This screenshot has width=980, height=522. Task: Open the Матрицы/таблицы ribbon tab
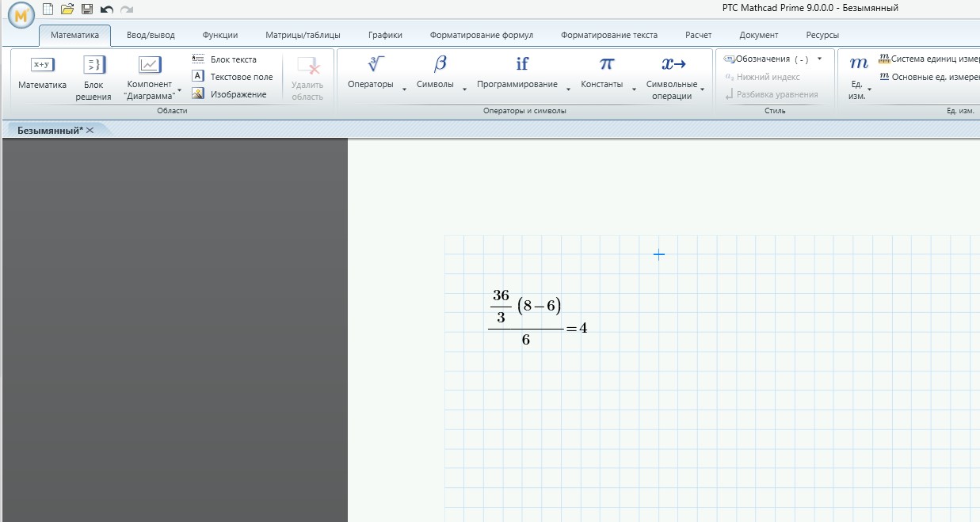[x=303, y=35]
